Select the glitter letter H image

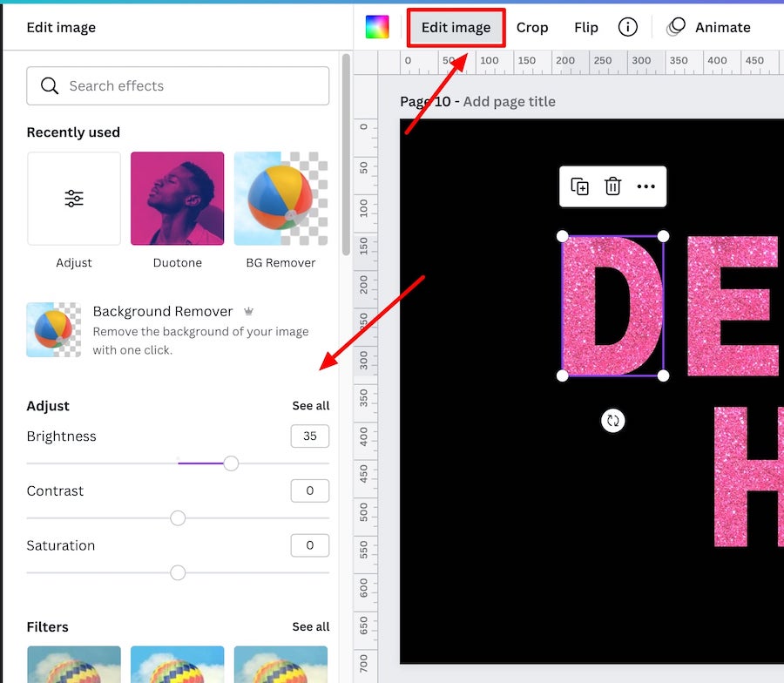click(748, 477)
